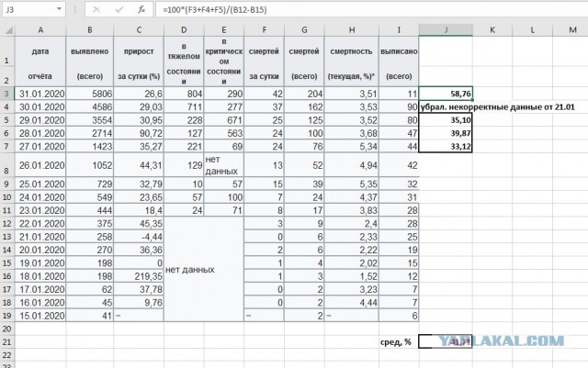The height and width of the screenshot is (368, 588).
Task: Click the confirm checkmark icon in formula bar
Action: [119, 10]
